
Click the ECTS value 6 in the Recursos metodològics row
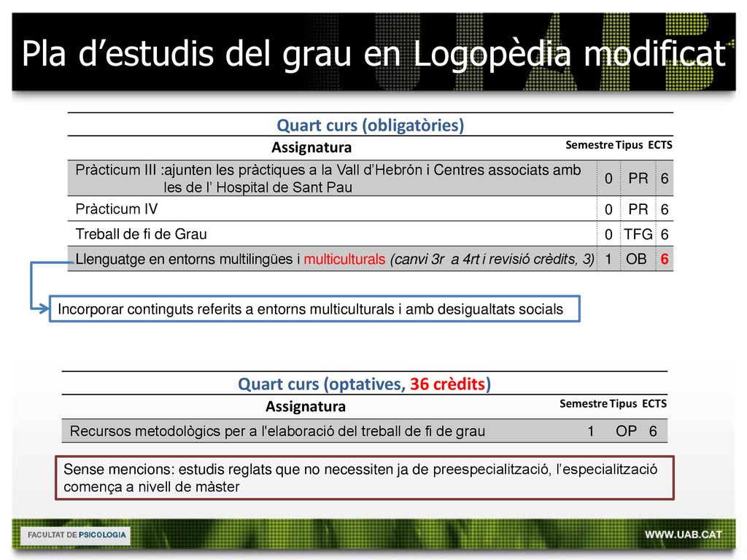click(653, 431)
